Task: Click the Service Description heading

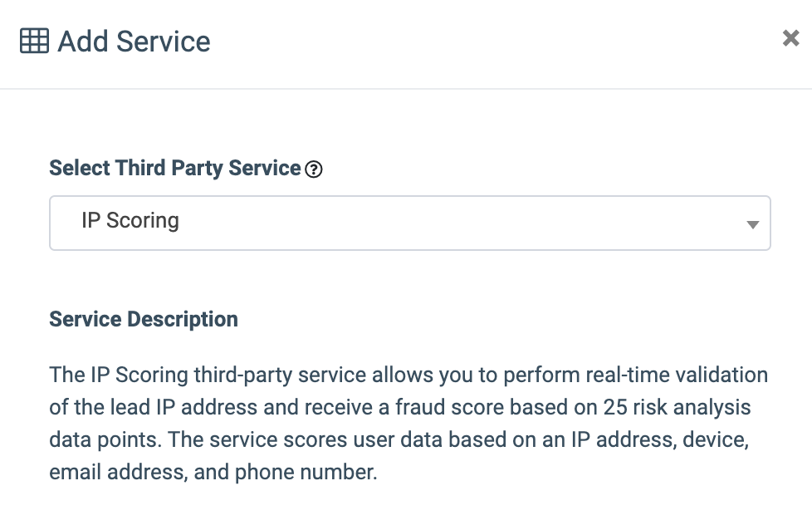Action: (144, 319)
